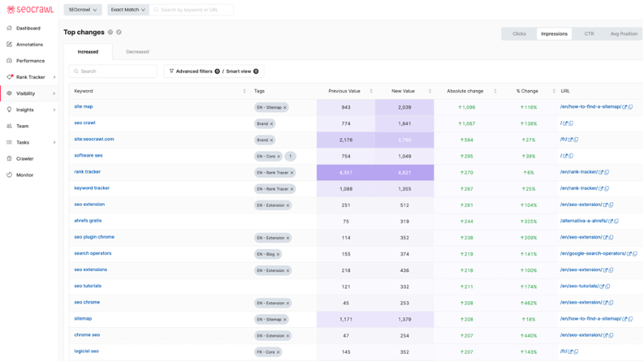Switch to the Avg Position tab
Screen dimensions: 644x362
point(624,33)
